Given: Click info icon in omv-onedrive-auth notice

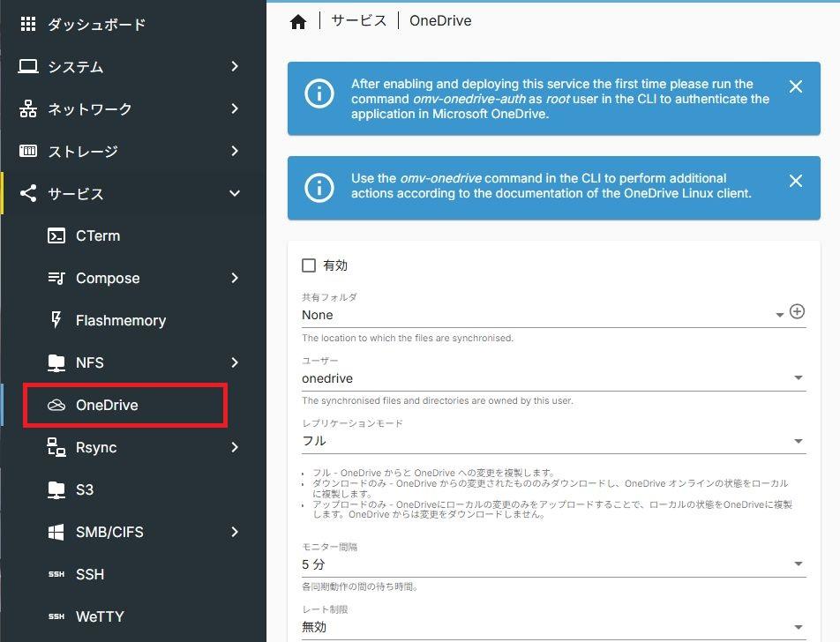Looking at the screenshot, I should click(319, 93).
